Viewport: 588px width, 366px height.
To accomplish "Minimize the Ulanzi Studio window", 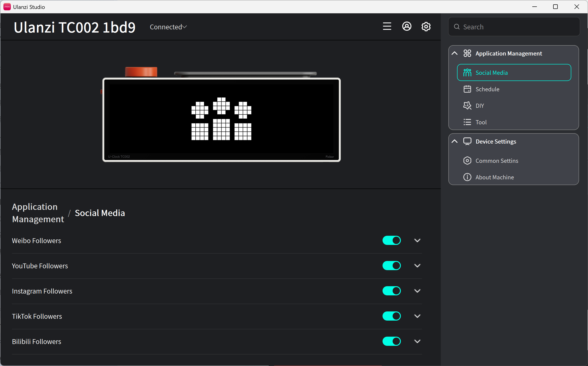I will coord(535,7).
